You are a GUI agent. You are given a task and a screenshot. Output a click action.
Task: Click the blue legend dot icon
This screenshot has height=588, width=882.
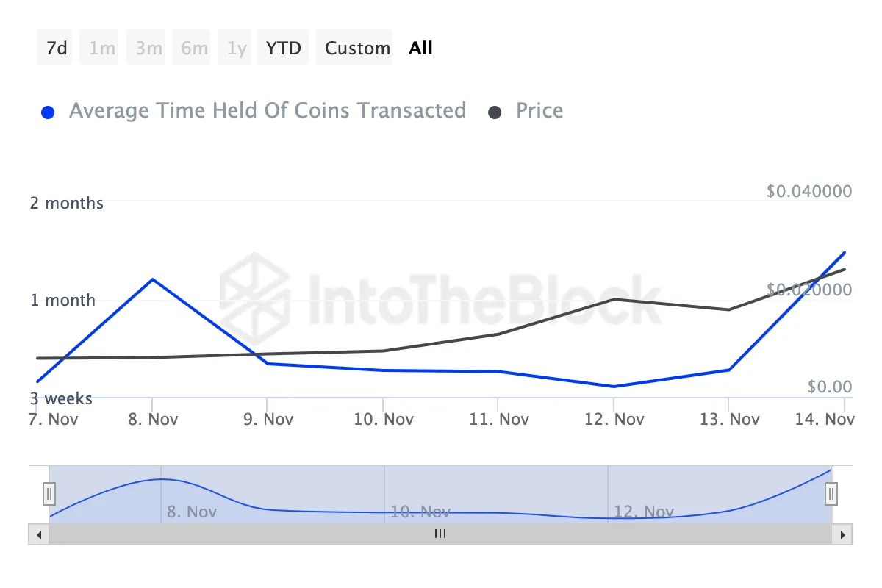(x=48, y=110)
